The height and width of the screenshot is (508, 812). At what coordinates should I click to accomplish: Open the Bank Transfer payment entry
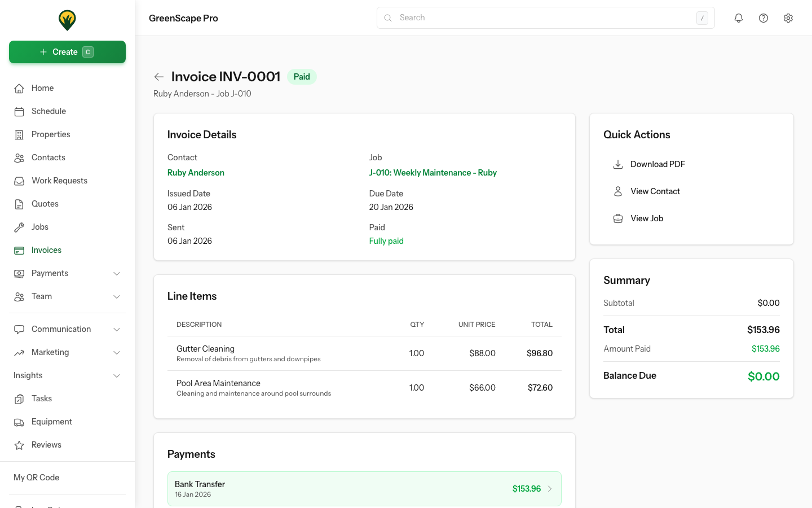coord(364,489)
